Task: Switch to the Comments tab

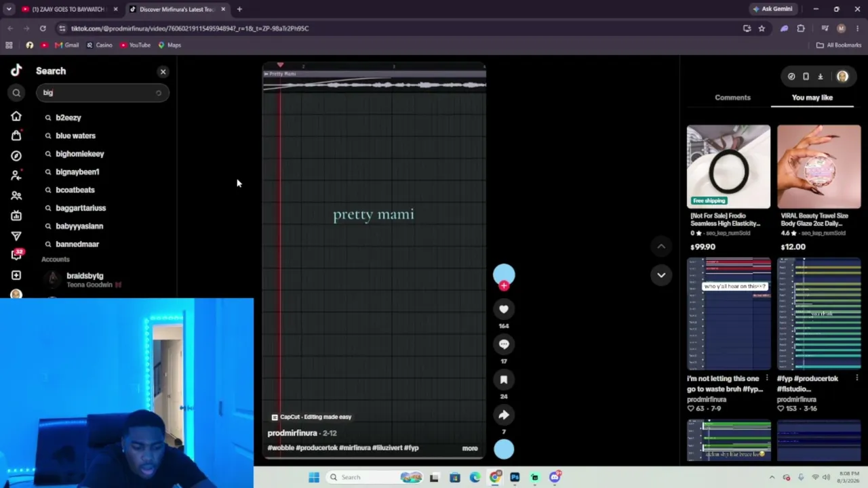Action: (x=732, y=98)
